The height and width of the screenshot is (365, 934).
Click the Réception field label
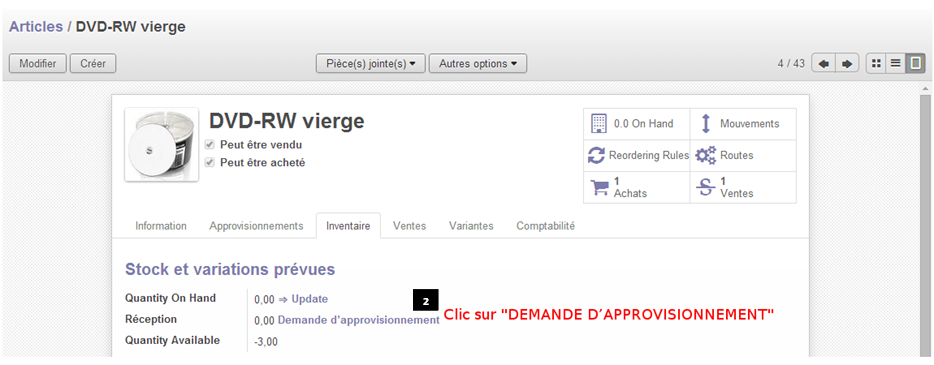(x=151, y=320)
